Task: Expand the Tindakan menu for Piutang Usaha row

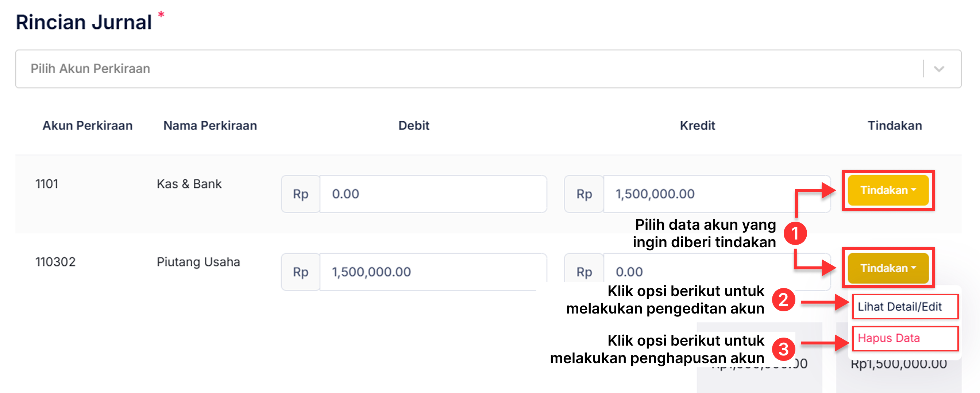Action: point(888,268)
